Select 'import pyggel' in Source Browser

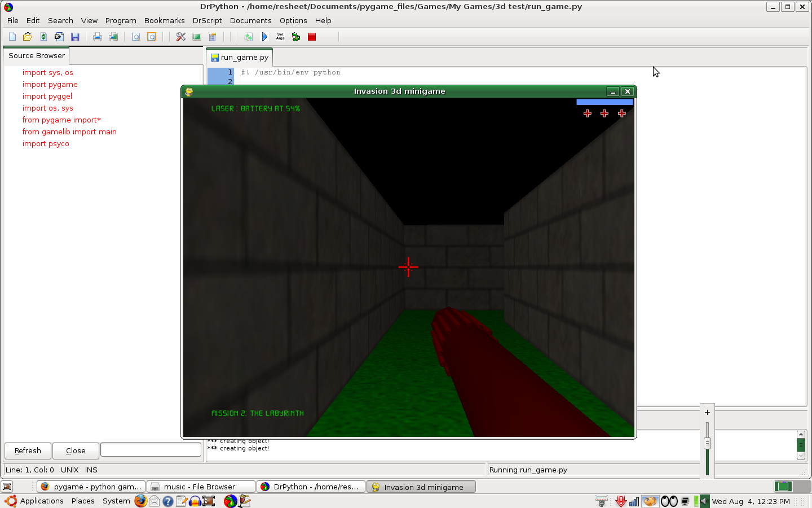[47, 96]
